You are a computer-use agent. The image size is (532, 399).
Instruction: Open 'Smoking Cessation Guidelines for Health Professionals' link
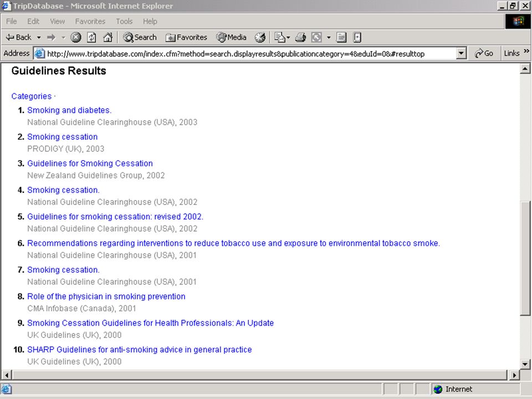click(150, 323)
